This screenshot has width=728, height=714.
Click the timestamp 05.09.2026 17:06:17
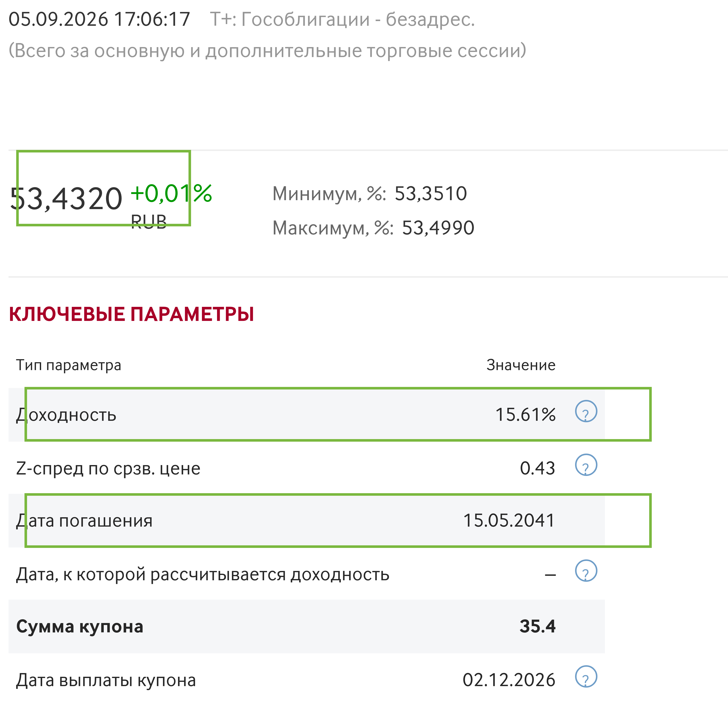pyautogui.click(x=99, y=19)
